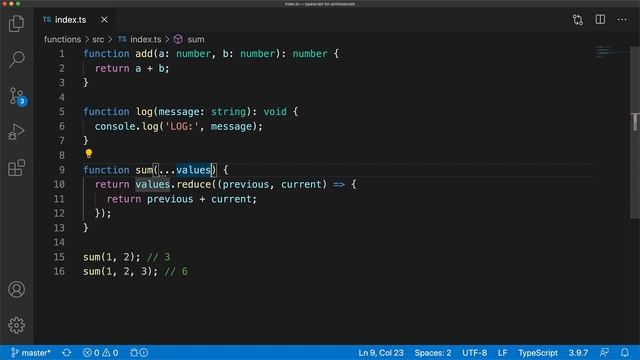Open the editor More Actions menu
This screenshot has height=360, width=640.
click(622, 20)
